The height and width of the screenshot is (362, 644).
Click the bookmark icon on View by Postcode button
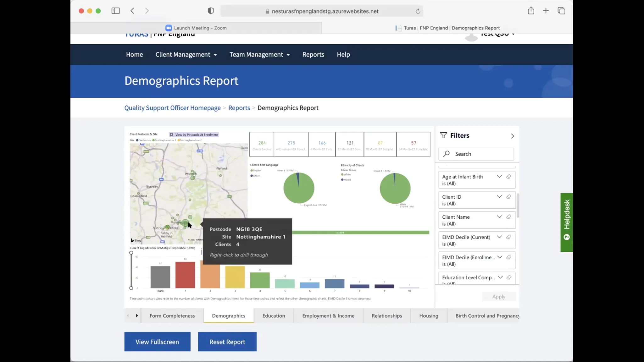point(171,134)
